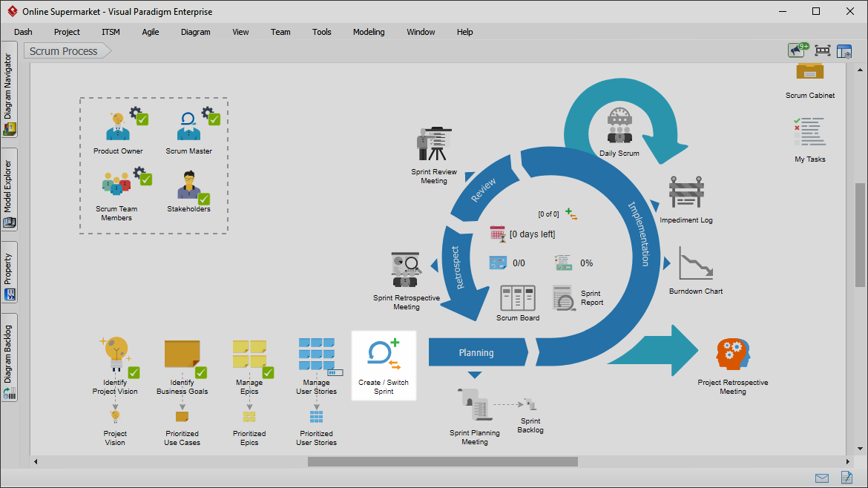The height and width of the screenshot is (488, 868).
Task: Open the Manage User Stories grid
Action: [317, 354]
